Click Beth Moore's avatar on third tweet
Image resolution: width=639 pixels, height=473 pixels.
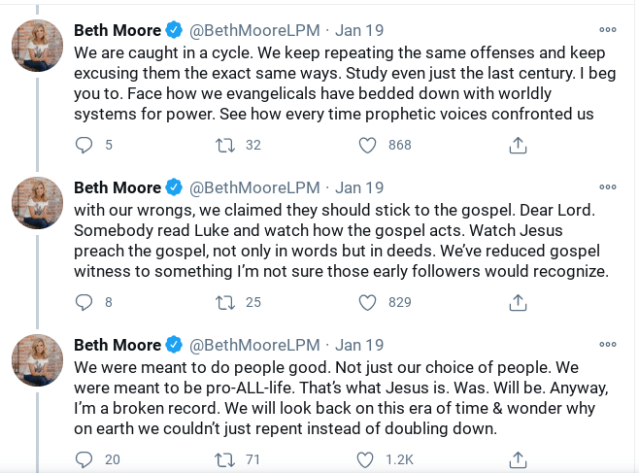click(x=37, y=359)
